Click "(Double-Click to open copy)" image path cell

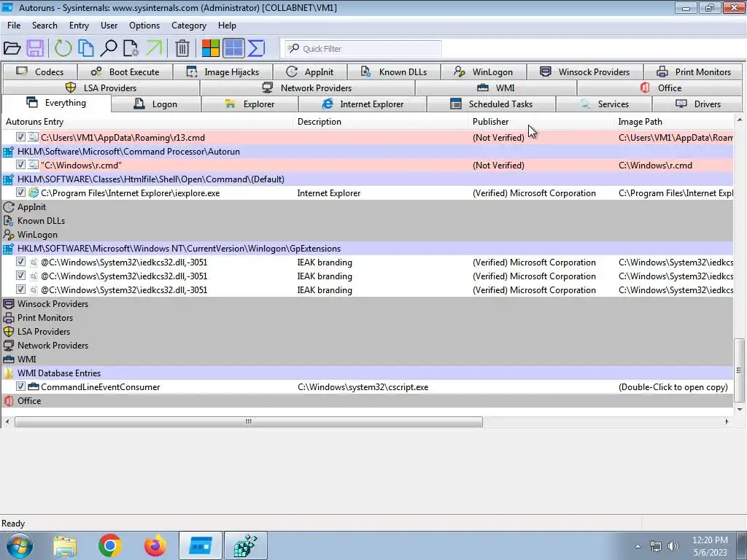point(673,387)
